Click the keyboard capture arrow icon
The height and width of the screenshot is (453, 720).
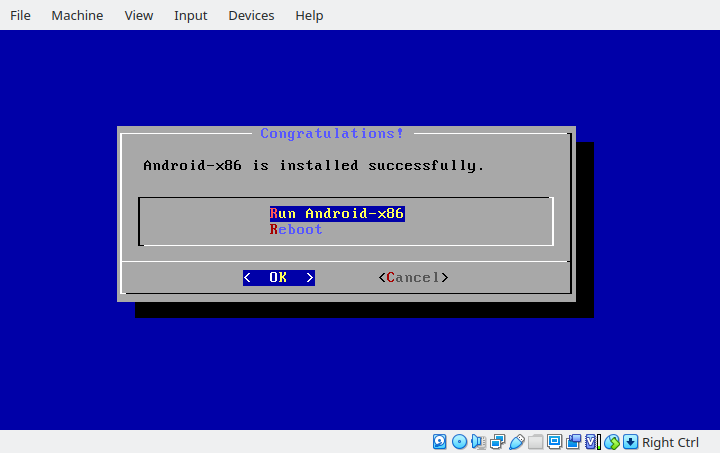point(630,442)
